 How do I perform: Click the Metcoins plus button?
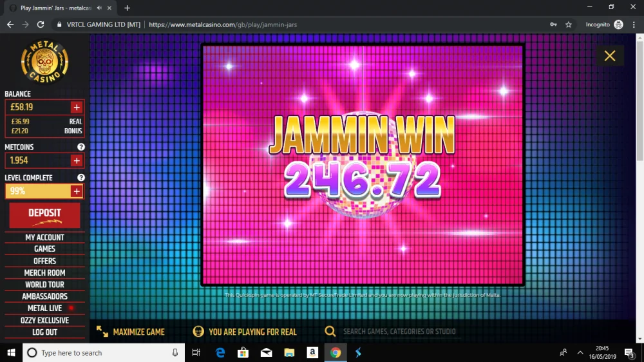click(x=77, y=160)
